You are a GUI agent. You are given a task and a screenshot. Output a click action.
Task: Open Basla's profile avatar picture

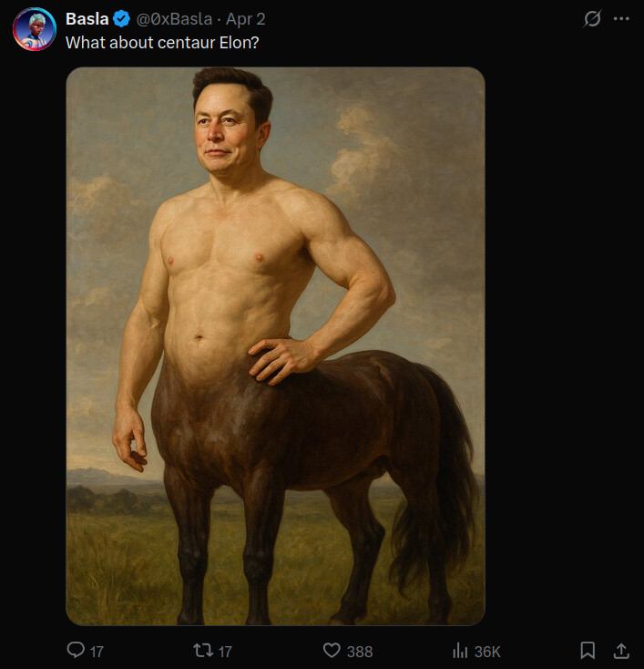[34, 29]
